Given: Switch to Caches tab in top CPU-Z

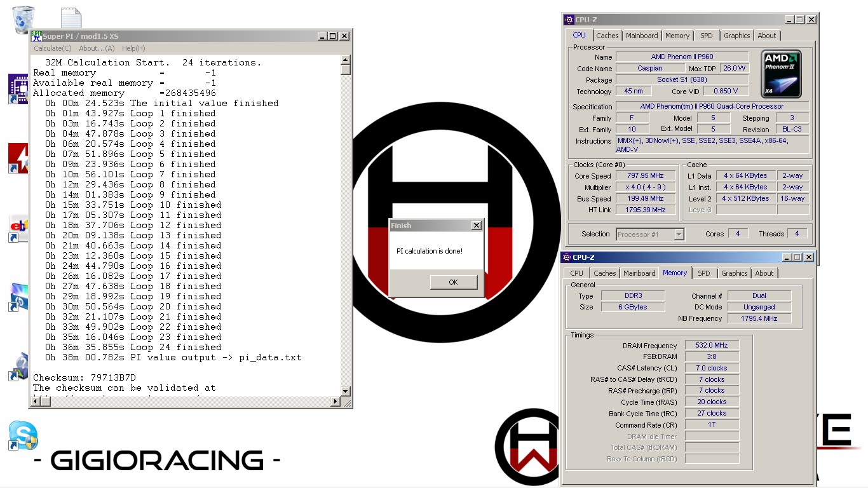Looking at the screenshot, I should click(x=607, y=36).
